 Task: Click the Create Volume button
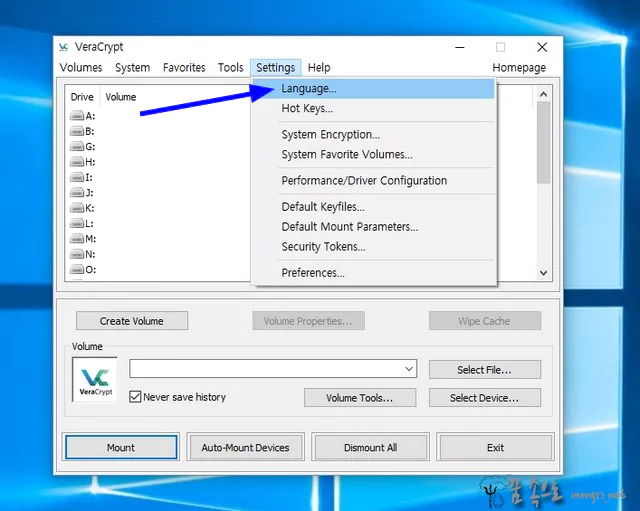pos(132,321)
